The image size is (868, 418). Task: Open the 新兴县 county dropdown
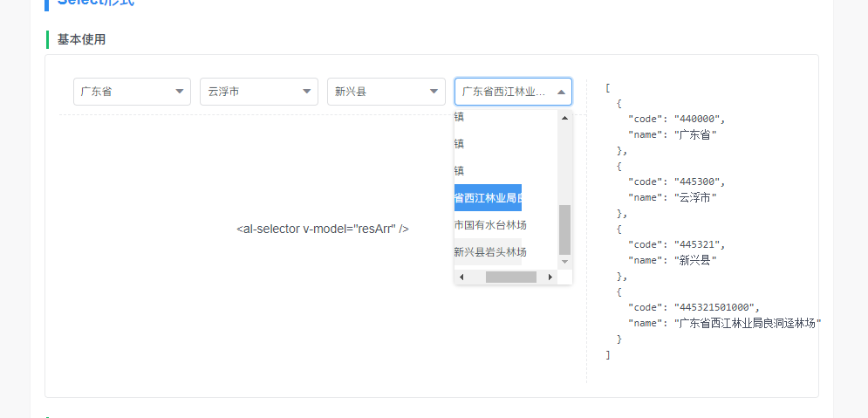386,92
